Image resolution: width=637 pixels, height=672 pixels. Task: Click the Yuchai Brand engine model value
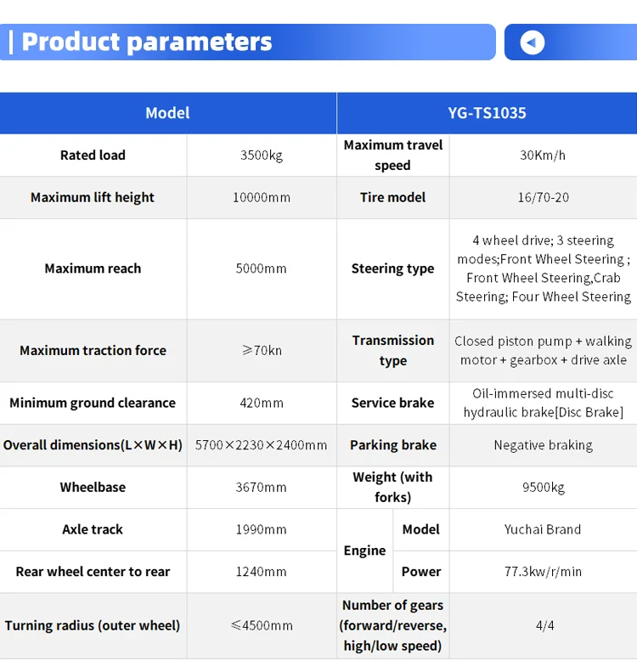(x=544, y=529)
